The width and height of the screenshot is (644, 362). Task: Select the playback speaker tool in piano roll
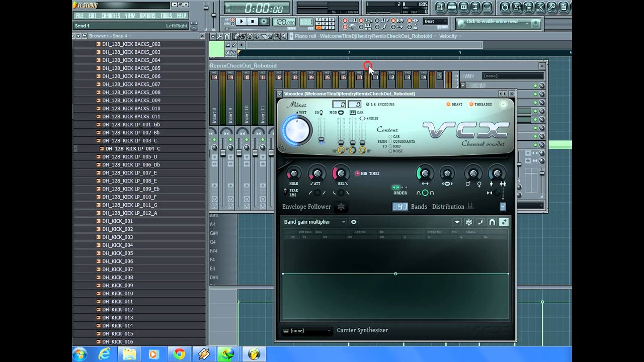284,36
